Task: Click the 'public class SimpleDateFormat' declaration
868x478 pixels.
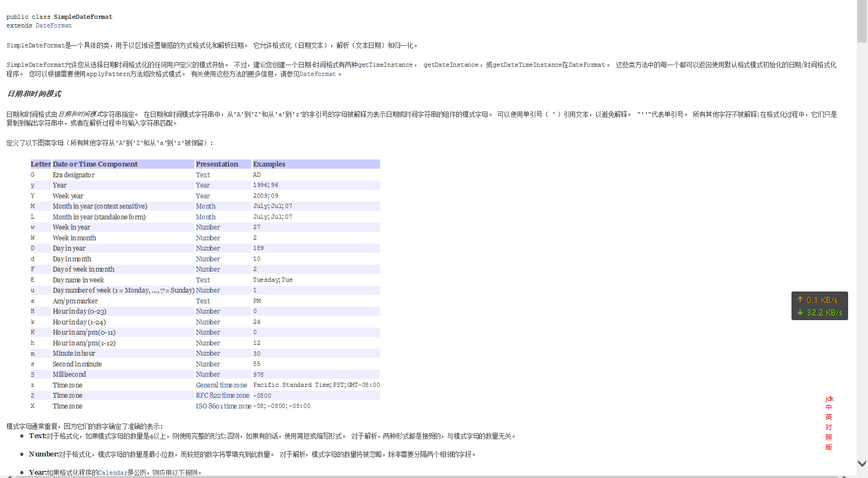Action: click(59, 17)
